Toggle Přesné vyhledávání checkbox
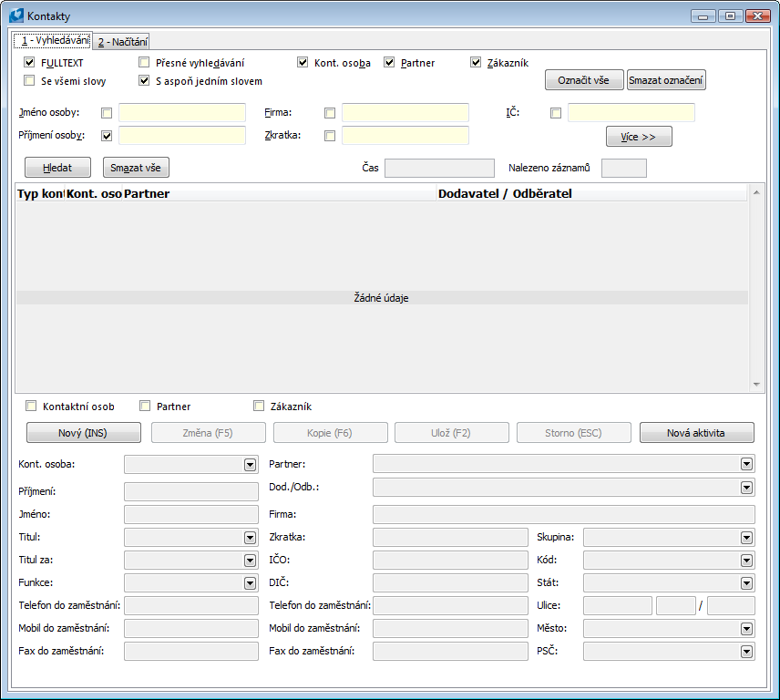Viewport: 780px width, 700px height. pos(144,63)
